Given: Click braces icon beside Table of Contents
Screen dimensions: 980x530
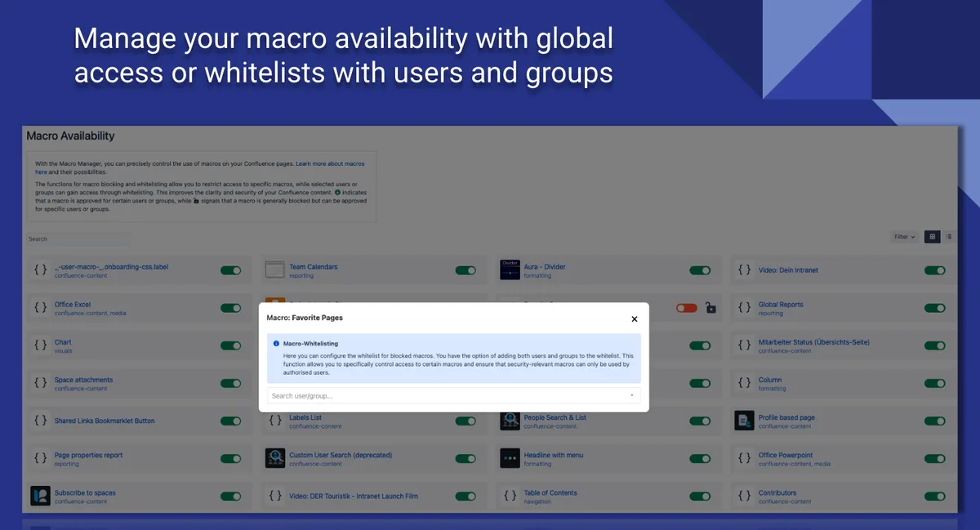Looking at the screenshot, I should point(510,496).
